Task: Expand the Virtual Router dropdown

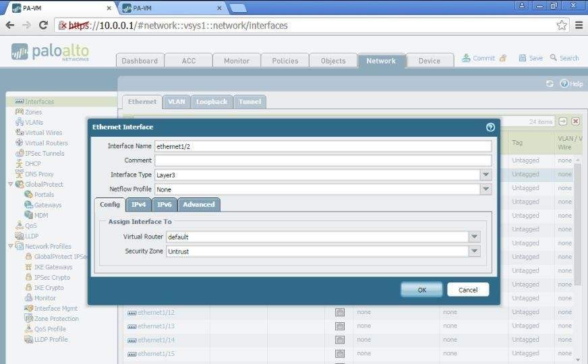Action: pos(475,237)
